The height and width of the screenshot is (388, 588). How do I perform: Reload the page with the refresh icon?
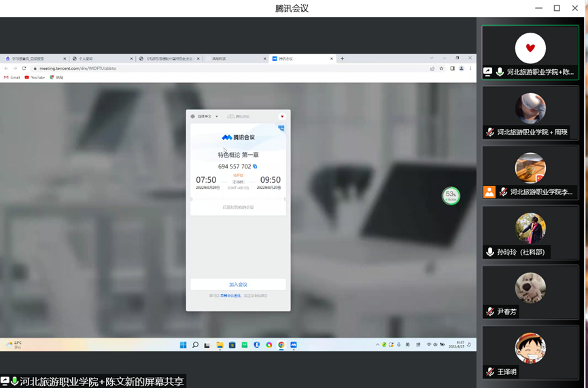(24, 68)
